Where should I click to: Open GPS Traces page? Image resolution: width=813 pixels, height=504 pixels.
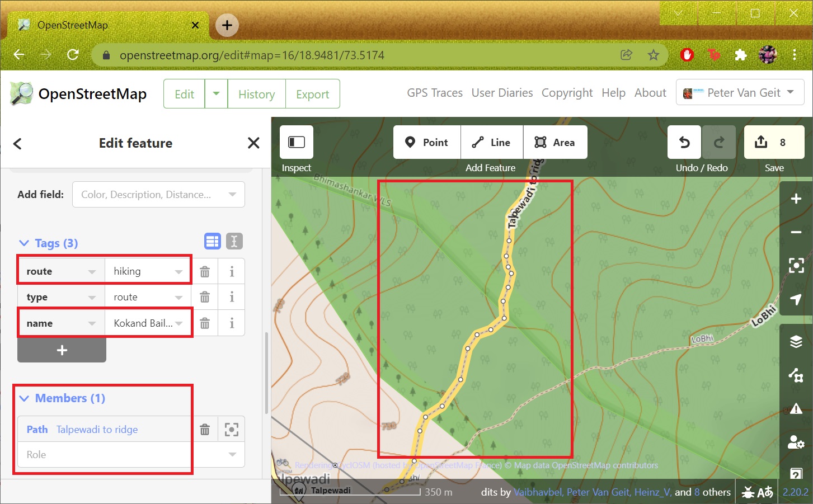(x=435, y=93)
